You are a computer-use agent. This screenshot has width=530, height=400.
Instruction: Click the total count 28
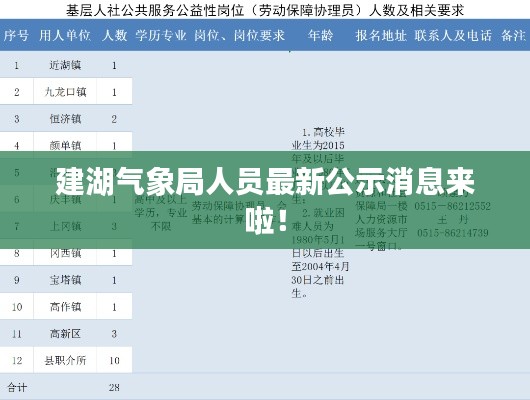[x=114, y=387]
